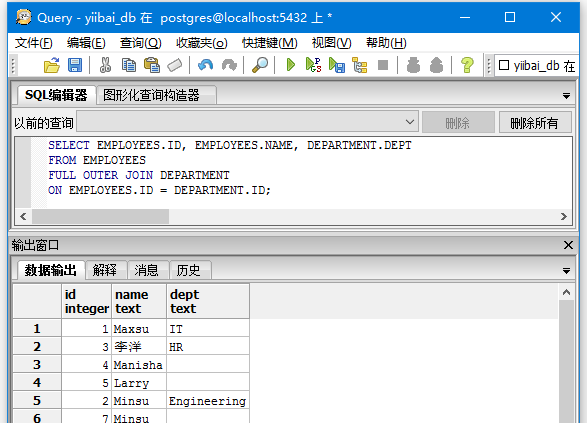Open the SQL editor tab list arrow
This screenshot has height=423, width=587.
566,96
